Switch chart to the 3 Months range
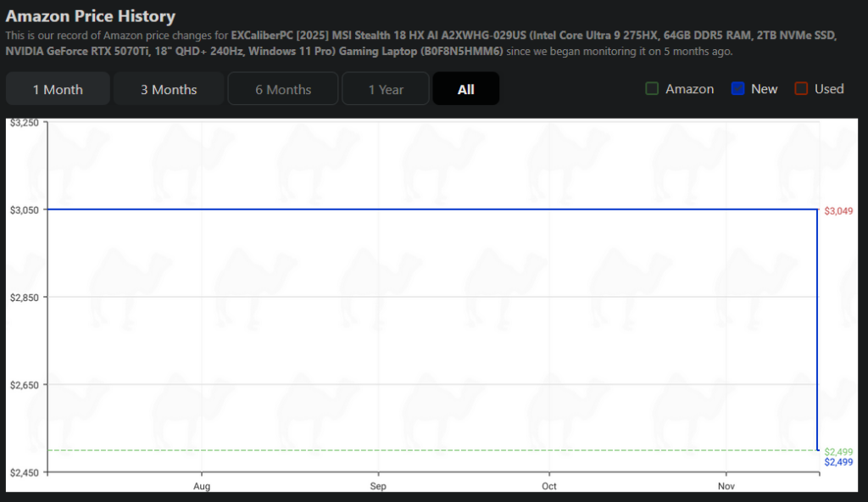This screenshot has width=868, height=502. point(169,89)
